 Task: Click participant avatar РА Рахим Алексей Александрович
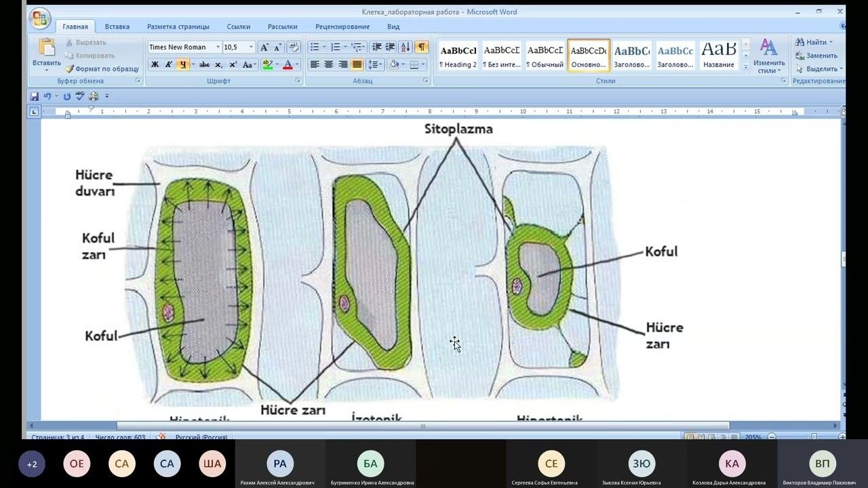[280, 464]
